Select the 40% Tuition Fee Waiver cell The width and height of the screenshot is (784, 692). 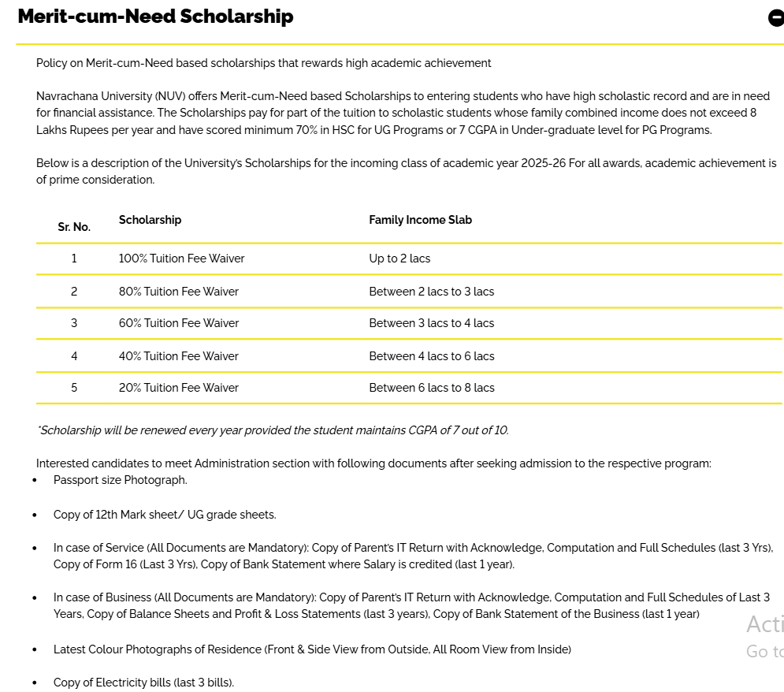179,356
